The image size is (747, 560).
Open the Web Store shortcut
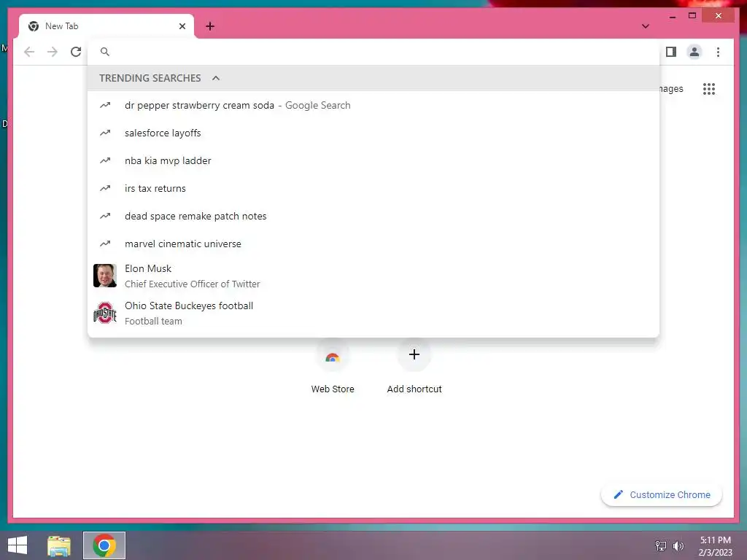point(333,367)
